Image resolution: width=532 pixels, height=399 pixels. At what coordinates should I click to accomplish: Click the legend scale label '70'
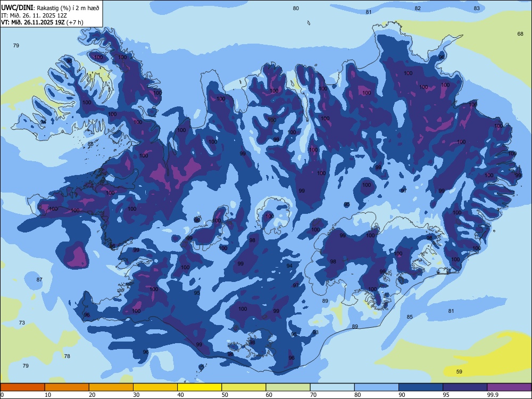[x=313, y=395]
